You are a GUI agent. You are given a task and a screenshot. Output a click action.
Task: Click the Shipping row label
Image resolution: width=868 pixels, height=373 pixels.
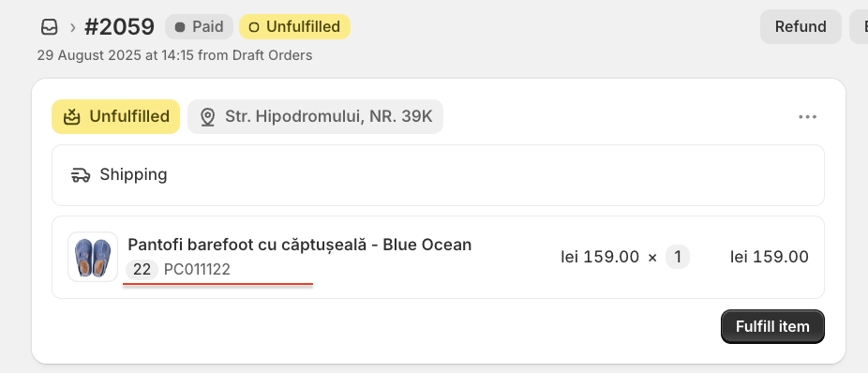tap(133, 175)
